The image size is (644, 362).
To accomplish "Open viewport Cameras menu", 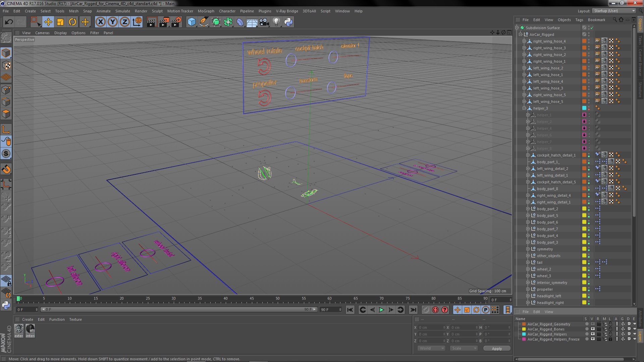I will [42, 33].
